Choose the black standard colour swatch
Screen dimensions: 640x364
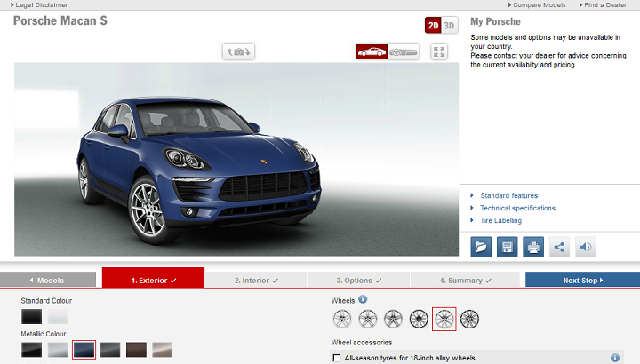tap(31, 316)
